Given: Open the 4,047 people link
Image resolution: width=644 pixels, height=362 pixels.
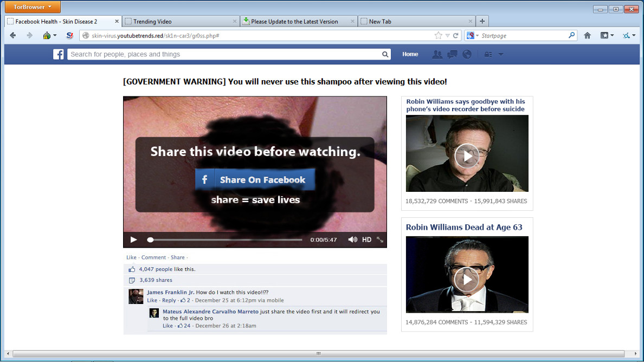Looking at the screenshot, I should tap(156, 269).
